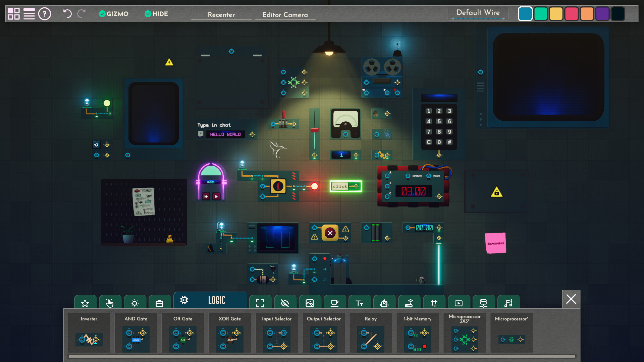Click Recenter to reset camera
644x362 pixels.
(221, 15)
